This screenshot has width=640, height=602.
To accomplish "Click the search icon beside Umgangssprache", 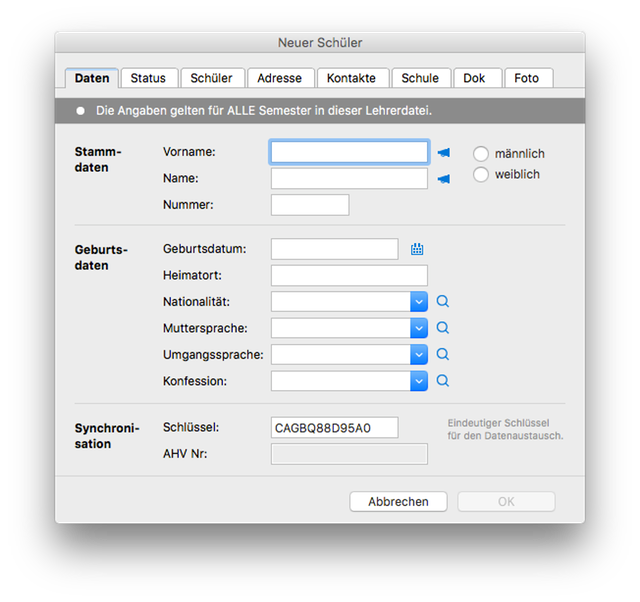I will (x=443, y=354).
